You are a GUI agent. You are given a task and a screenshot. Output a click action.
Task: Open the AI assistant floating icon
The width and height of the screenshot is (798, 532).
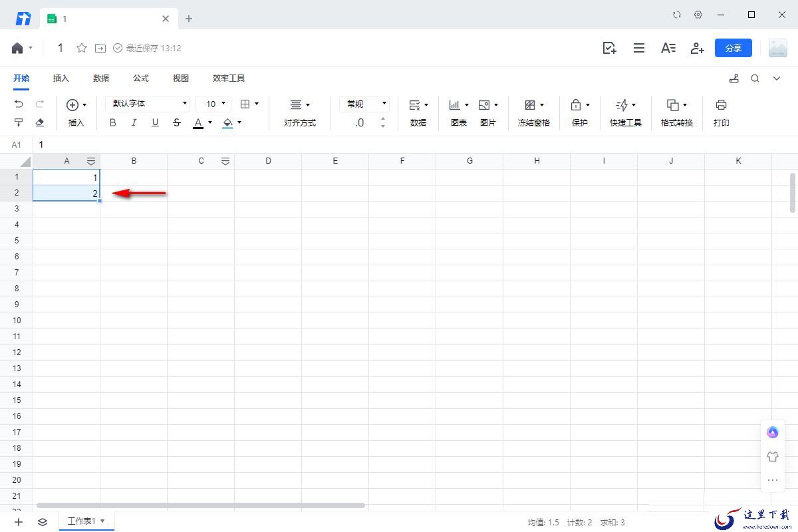point(772,432)
